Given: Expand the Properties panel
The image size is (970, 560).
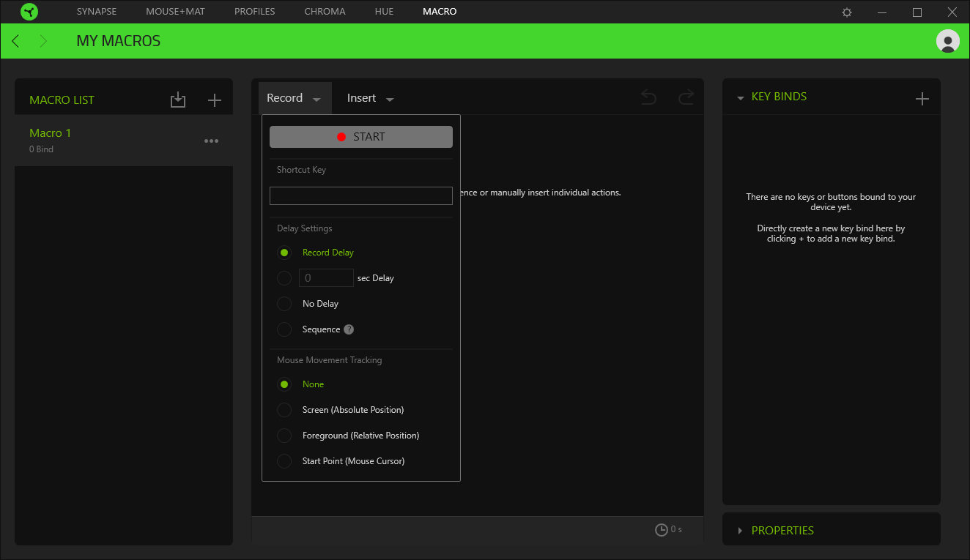Looking at the screenshot, I should [782, 530].
